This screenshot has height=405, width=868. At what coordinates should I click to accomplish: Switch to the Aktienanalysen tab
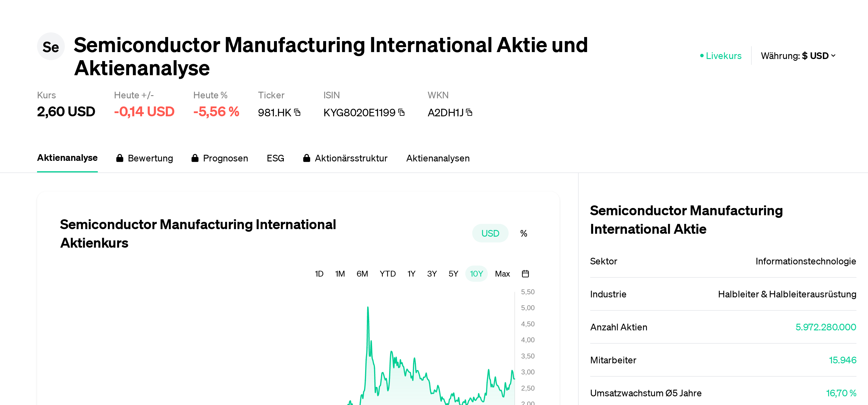point(437,158)
